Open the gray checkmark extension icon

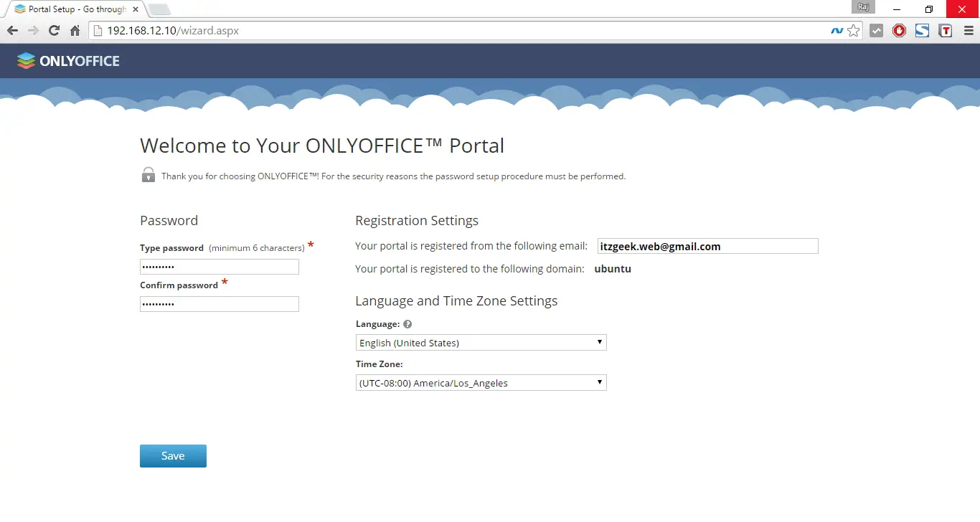(x=877, y=31)
